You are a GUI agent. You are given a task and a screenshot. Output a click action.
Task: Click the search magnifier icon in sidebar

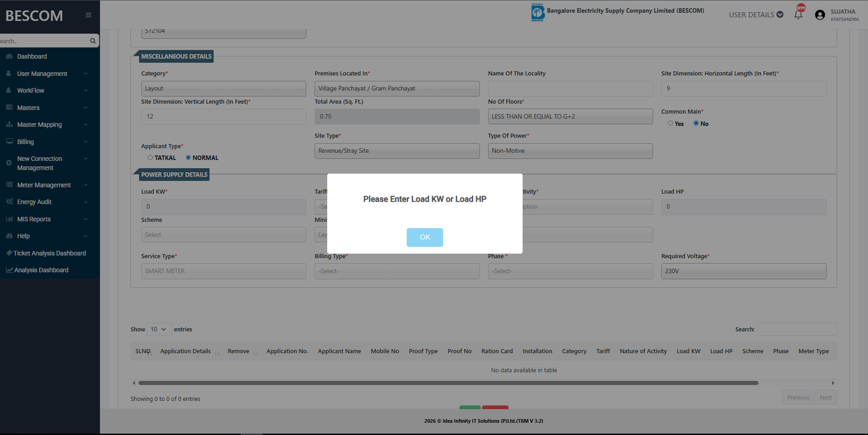[93, 41]
